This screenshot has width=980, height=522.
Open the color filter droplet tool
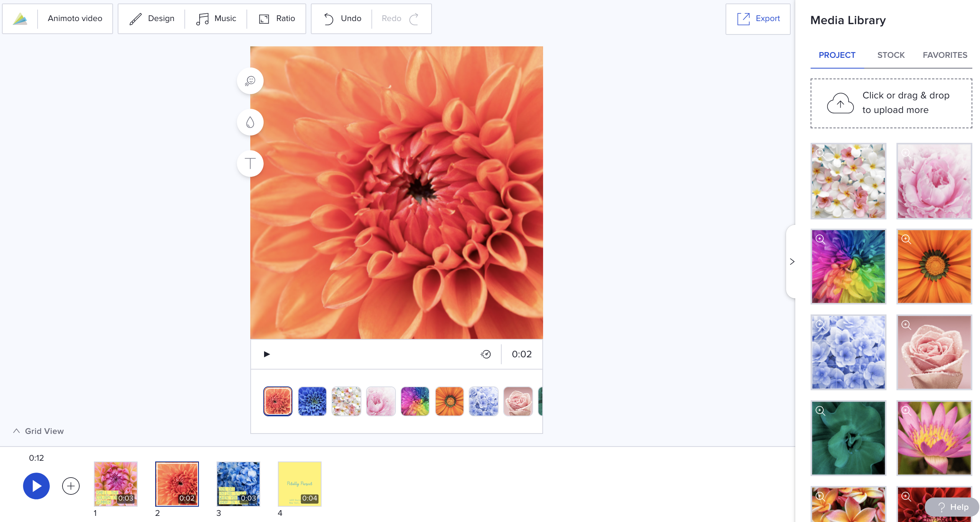[250, 122]
